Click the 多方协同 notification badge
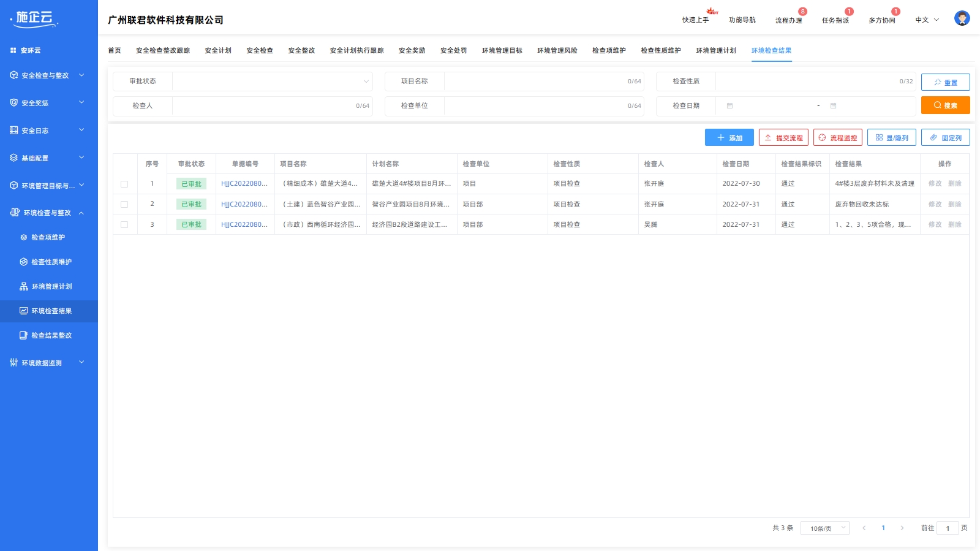This screenshot has width=980, height=551. [x=895, y=12]
